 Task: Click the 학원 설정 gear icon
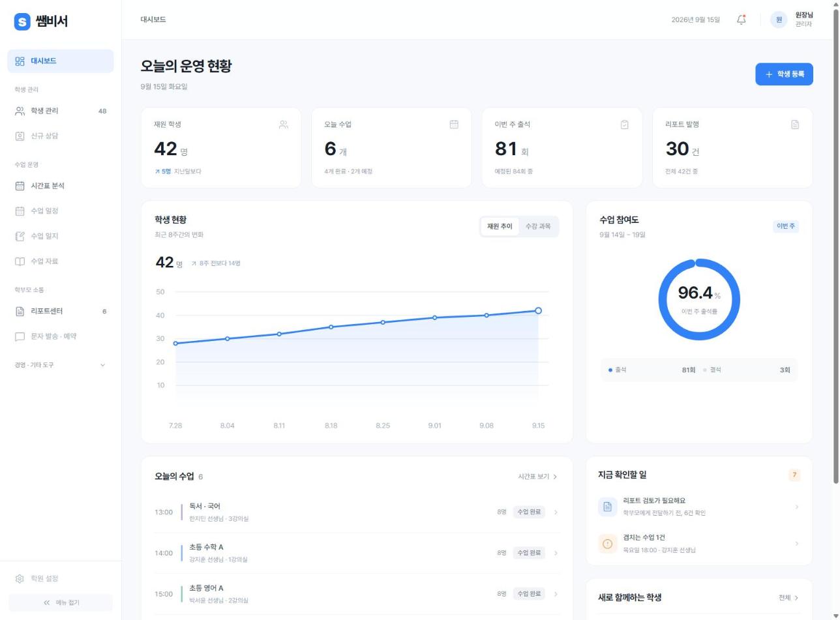[x=20, y=579]
